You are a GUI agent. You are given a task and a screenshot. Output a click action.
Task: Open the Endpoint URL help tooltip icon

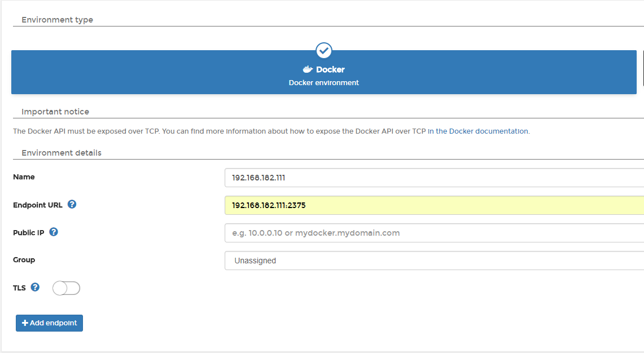click(72, 204)
